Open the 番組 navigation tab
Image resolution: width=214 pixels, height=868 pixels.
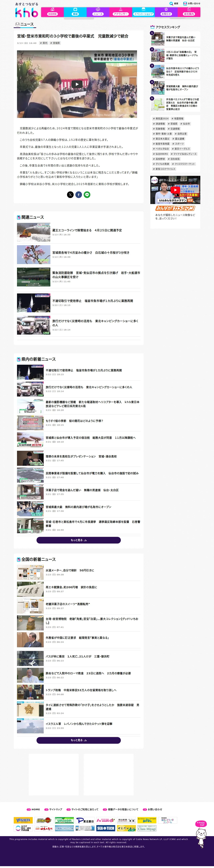(x=75, y=12)
